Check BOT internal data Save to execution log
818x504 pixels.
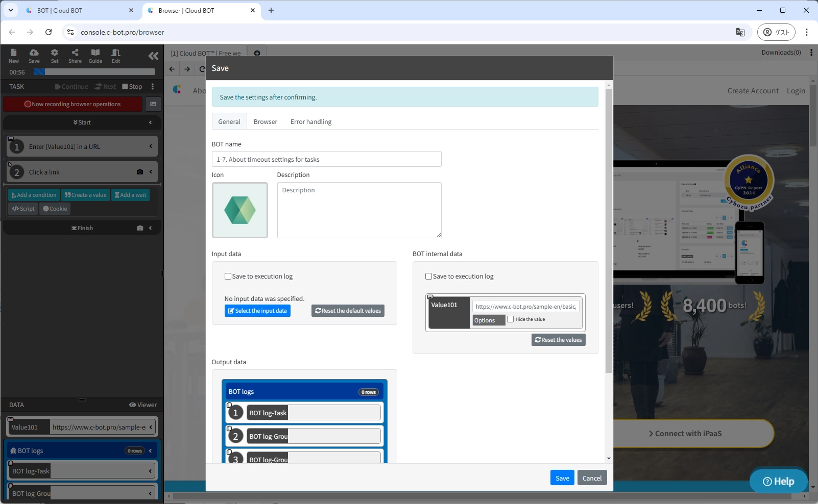tap(428, 276)
